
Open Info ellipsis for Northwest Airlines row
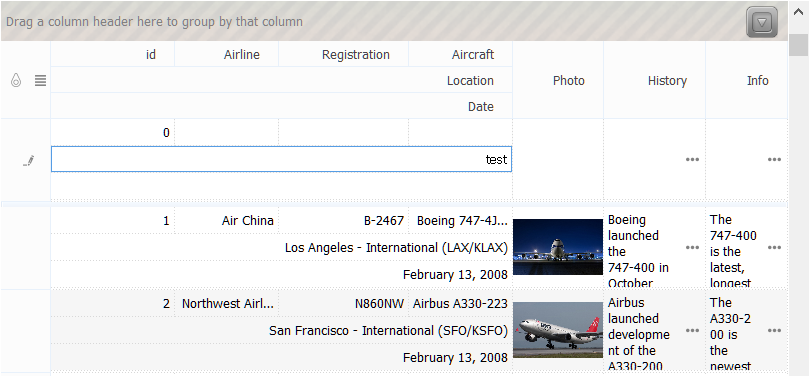click(774, 330)
